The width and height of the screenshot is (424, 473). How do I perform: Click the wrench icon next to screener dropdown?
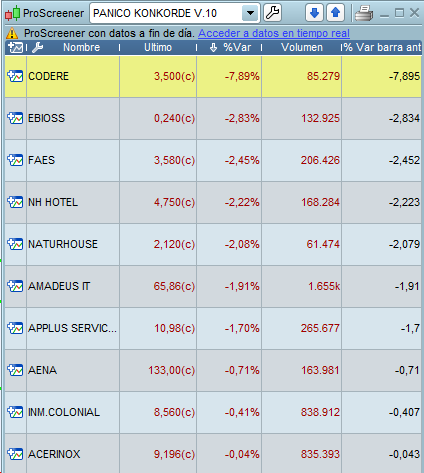(273, 13)
